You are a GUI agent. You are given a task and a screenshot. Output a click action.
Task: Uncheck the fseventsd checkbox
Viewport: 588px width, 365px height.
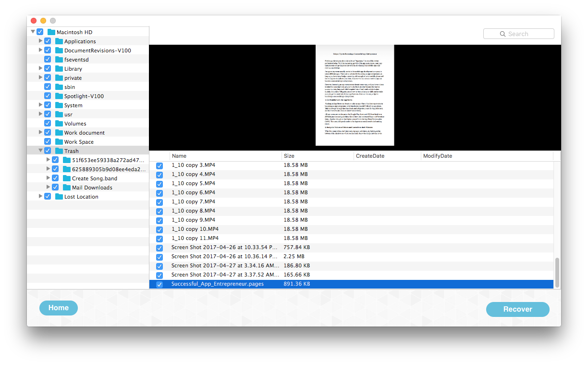[x=48, y=60]
